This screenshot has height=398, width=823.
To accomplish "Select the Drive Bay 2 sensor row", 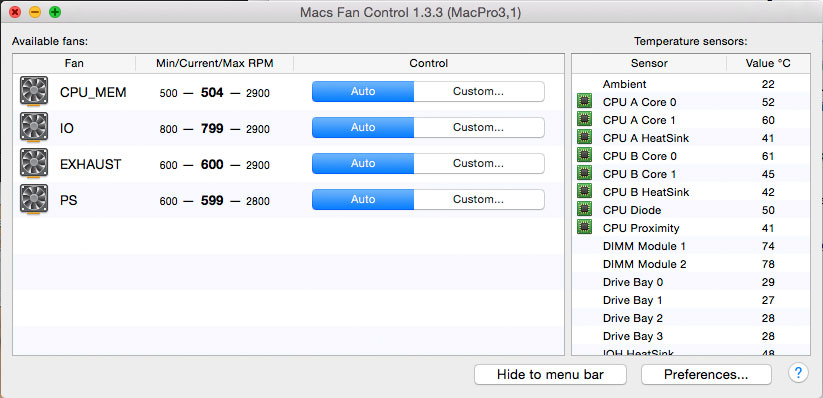I will (691, 318).
